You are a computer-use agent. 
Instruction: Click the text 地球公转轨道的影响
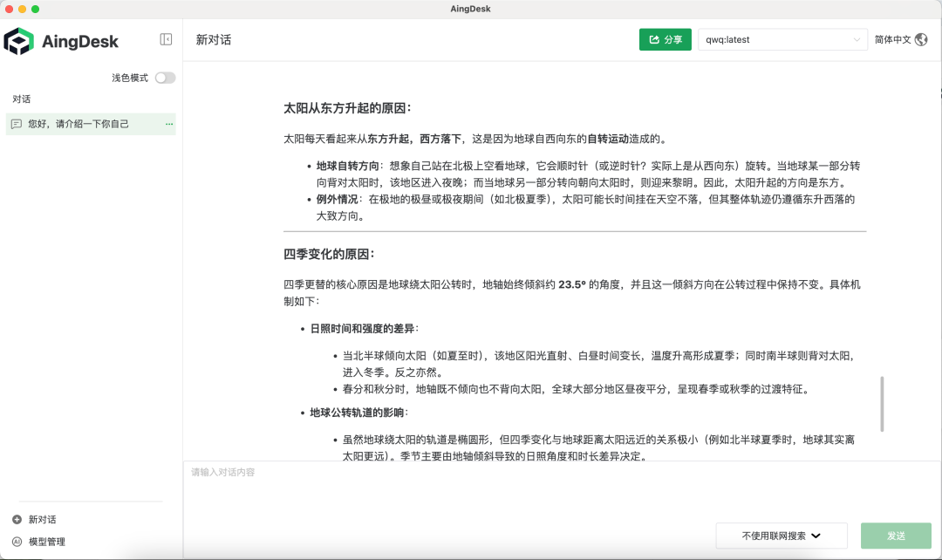coord(357,413)
